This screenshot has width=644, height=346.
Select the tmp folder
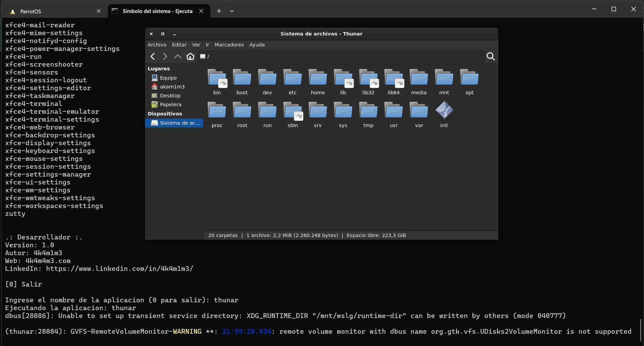(x=369, y=115)
